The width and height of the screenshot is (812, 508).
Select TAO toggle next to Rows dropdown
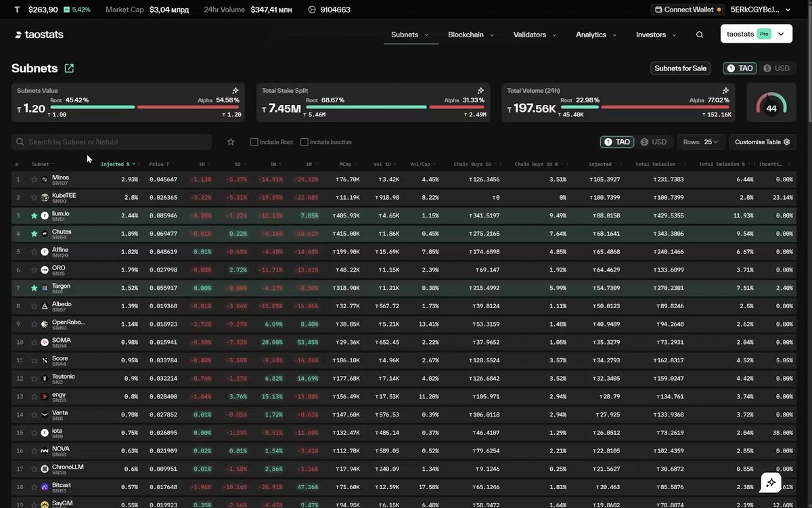[x=617, y=142]
